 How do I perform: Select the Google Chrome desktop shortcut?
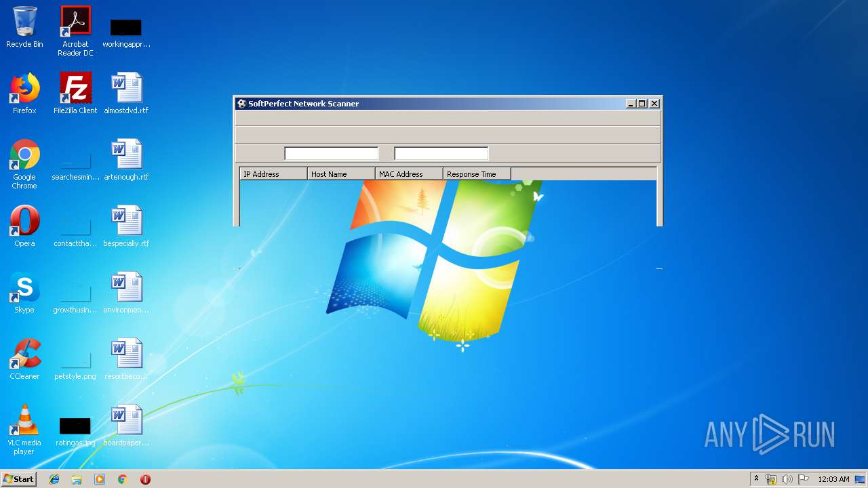tap(24, 165)
